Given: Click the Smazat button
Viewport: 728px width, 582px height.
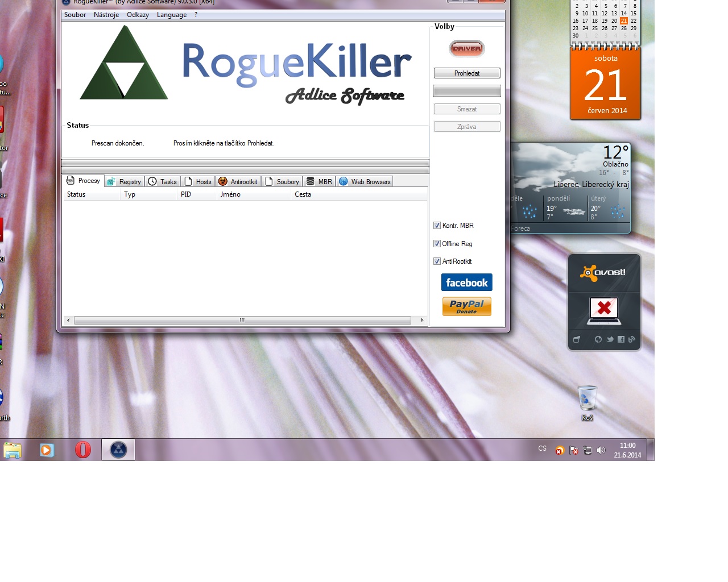Looking at the screenshot, I should tap(467, 109).
